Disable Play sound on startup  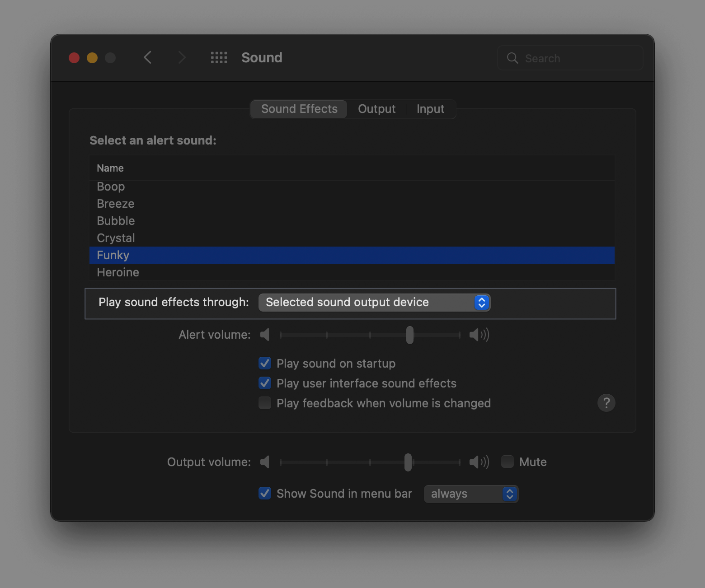(265, 364)
